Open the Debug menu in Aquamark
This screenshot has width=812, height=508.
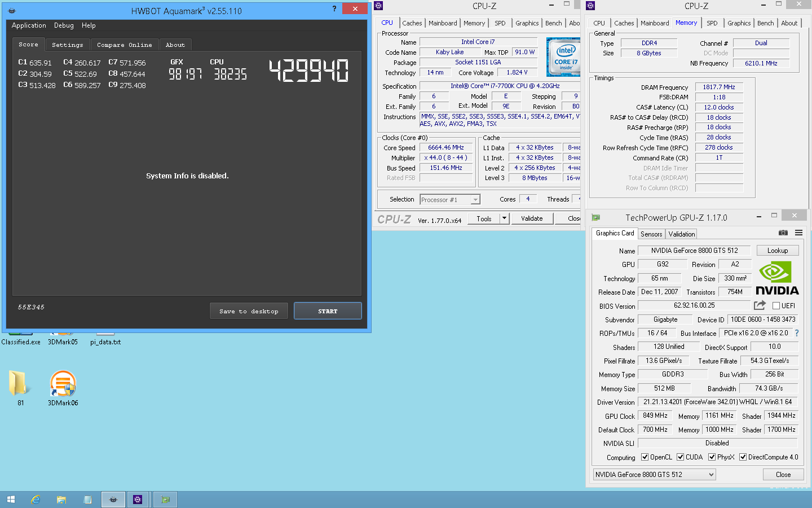click(64, 25)
